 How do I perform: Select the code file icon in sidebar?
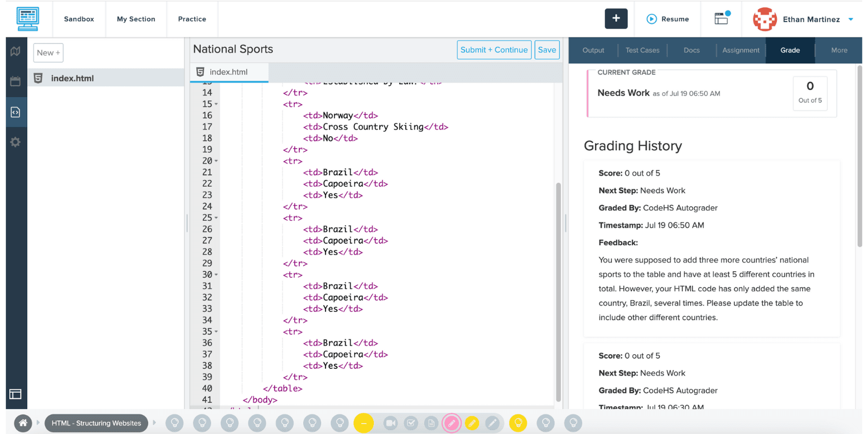click(15, 112)
